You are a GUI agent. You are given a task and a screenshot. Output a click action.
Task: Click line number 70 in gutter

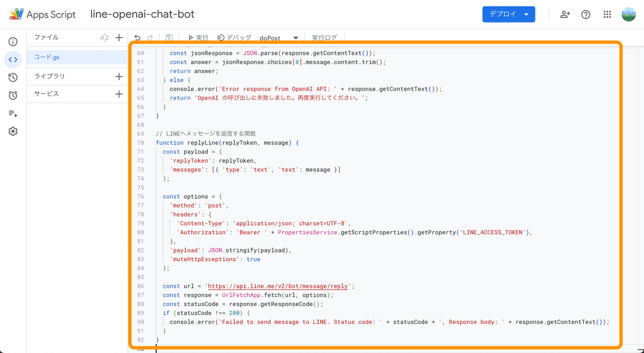(141, 143)
